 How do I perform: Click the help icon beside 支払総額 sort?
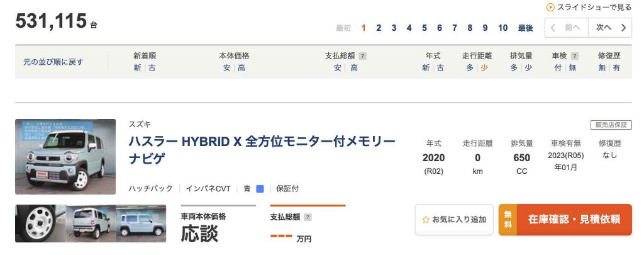click(362, 55)
